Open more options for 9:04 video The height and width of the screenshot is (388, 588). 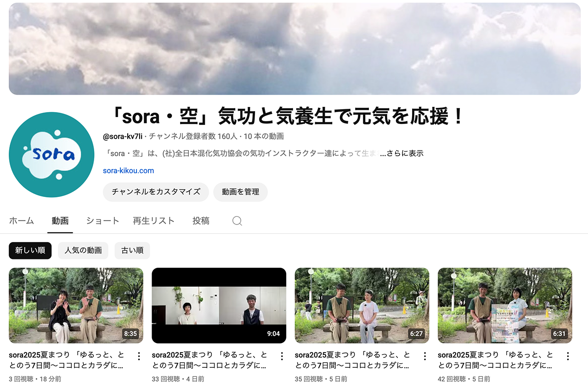[282, 356]
